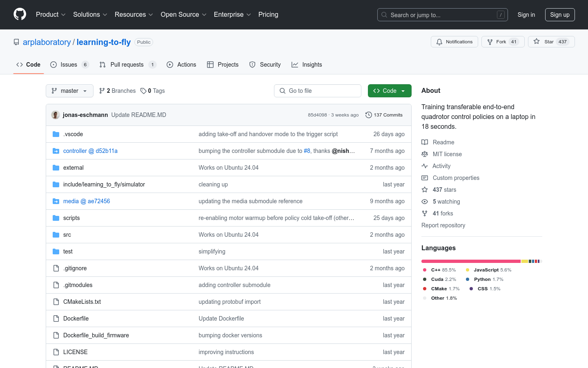
Task: Open the Enterprise dropdown
Action: tap(232, 14)
